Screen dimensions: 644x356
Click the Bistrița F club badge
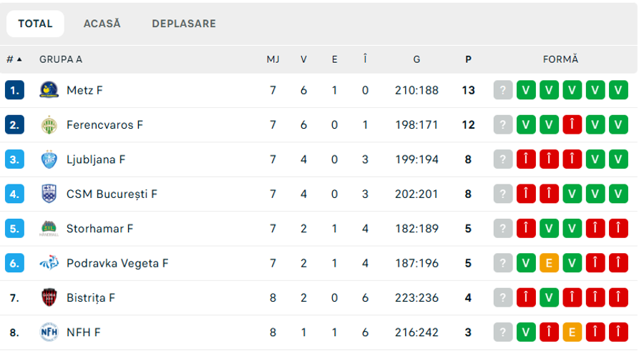pyautogui.click(x=49, y=298)
